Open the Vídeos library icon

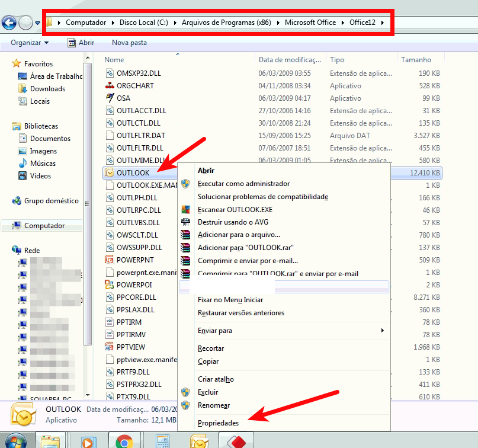[23, 175]
